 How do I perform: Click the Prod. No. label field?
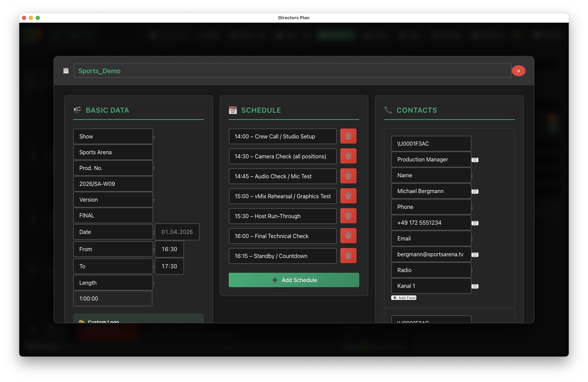pos(113,168)
